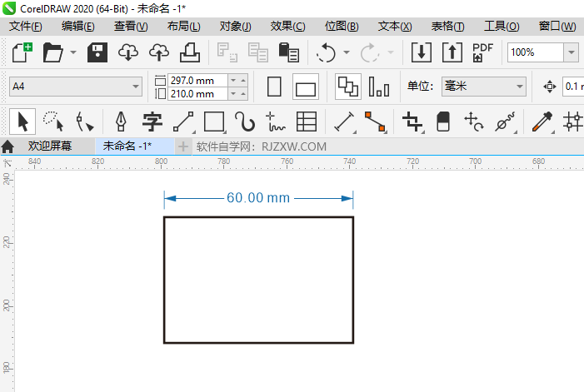Open the 对象(J) menu
The image size is (584, 392).
[236, 27]
